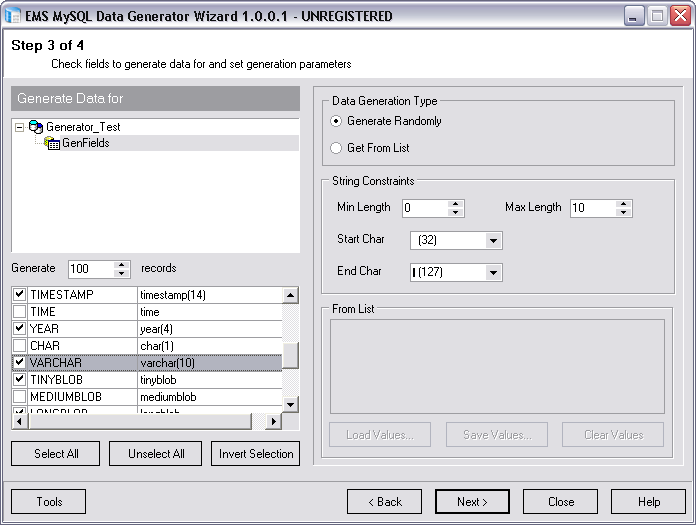Open the Start Char dropdown

(x=493, y=241)
